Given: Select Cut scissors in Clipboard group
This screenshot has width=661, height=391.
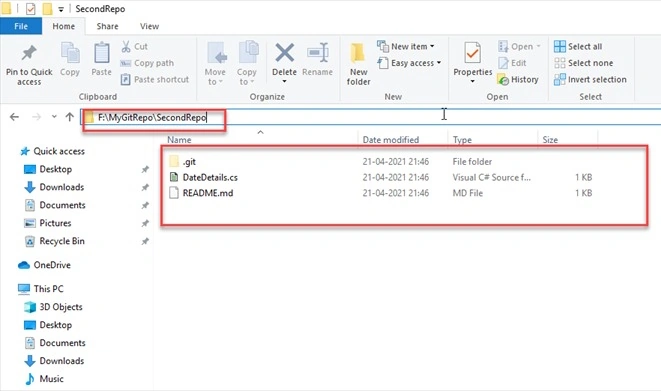Looking at the screenshot, I should point(135,46).
